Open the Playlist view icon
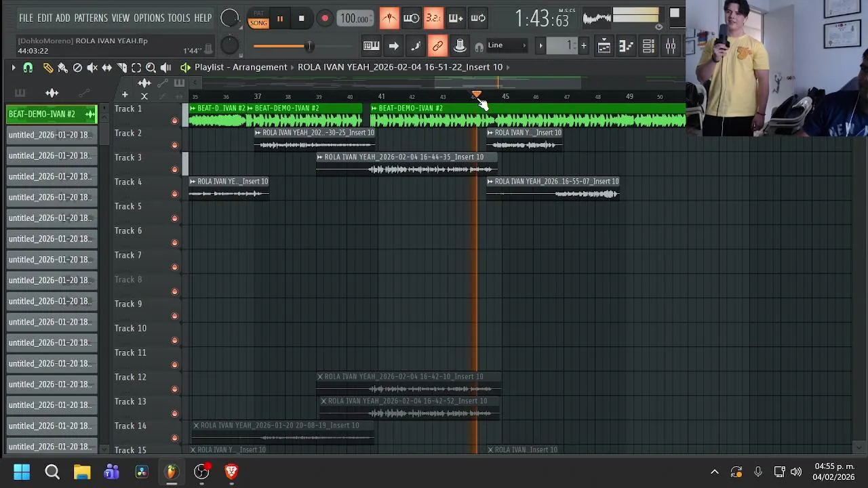Viewport: 868px width, 488px height. (604, 46)
